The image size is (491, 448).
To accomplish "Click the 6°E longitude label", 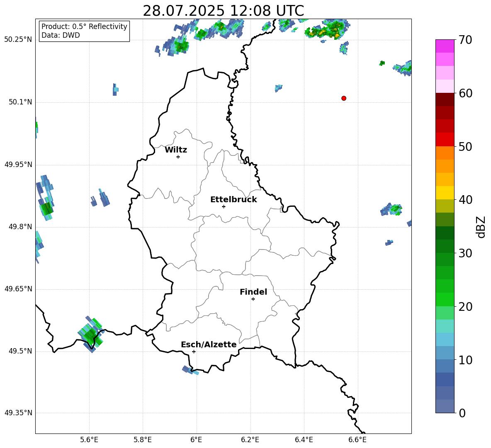I will 196,440.
